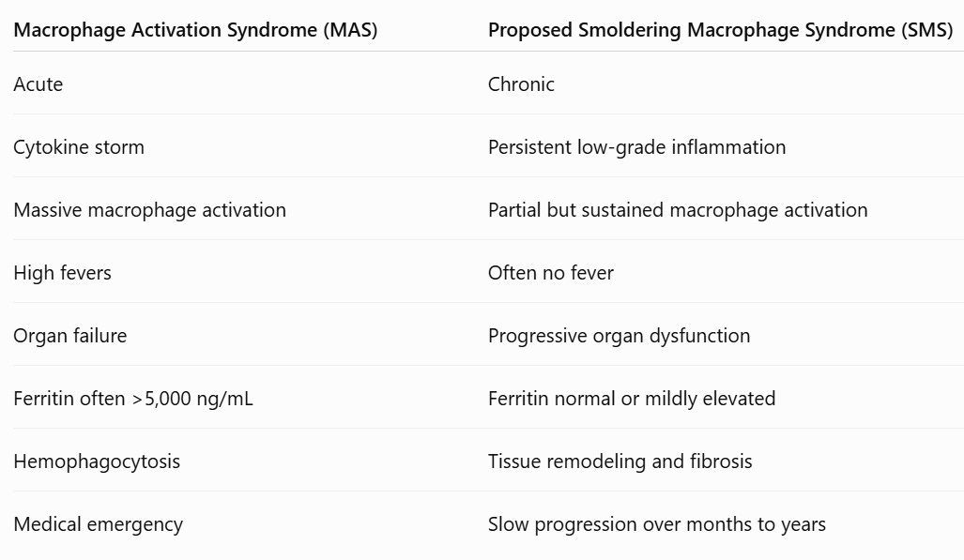Click the Medical emergency cell
This screenshot has height=560, width=964.
click(x=99, y=524)
